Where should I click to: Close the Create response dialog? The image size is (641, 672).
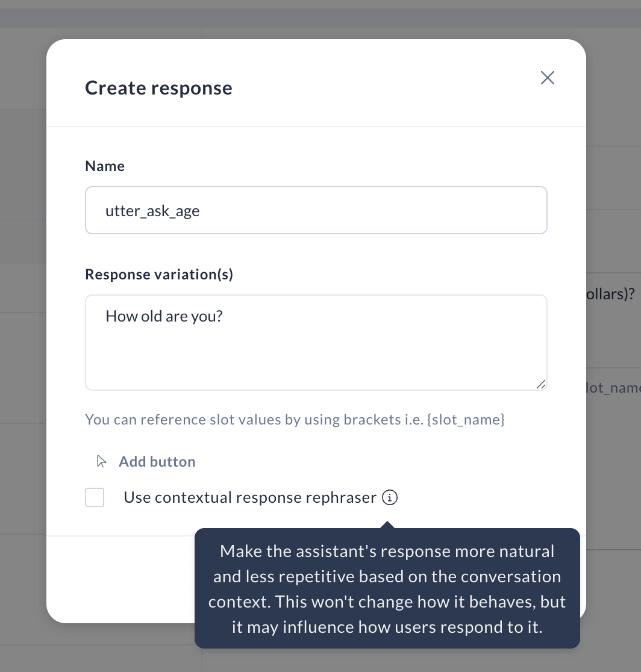547,78
